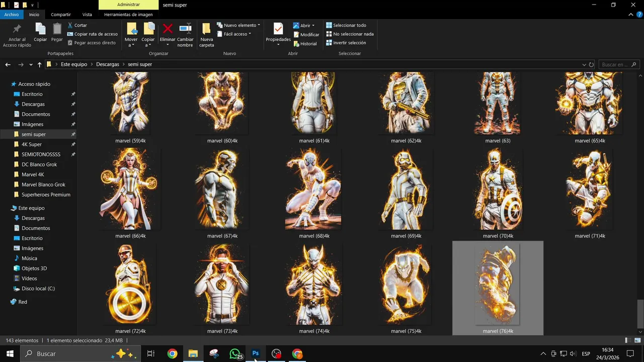The height and width of the screenshot is (362, 644).
Task: Select Música under Este equipo
Action: click(x=29, y=258)
